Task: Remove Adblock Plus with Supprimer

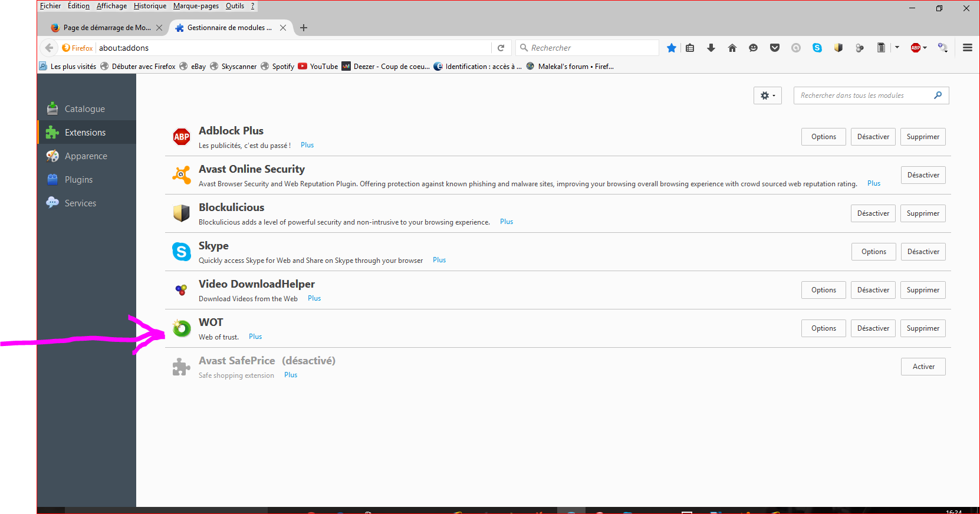Action: pyautogui.click(x=923, y=137)
